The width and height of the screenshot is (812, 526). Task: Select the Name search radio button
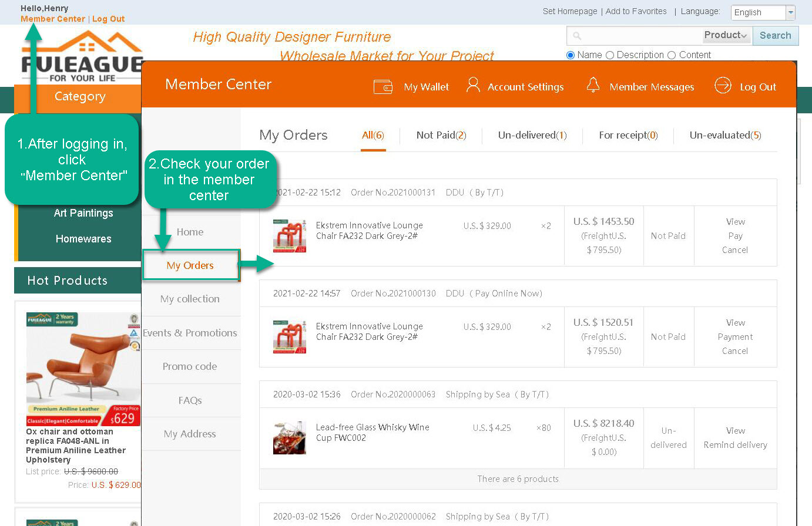pos(571,55)
